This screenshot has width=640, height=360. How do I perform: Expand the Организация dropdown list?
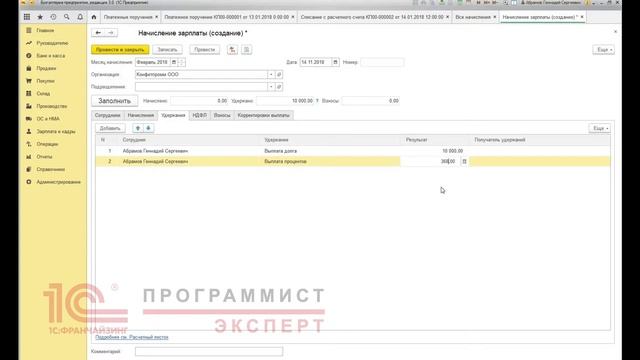point(271,75)
